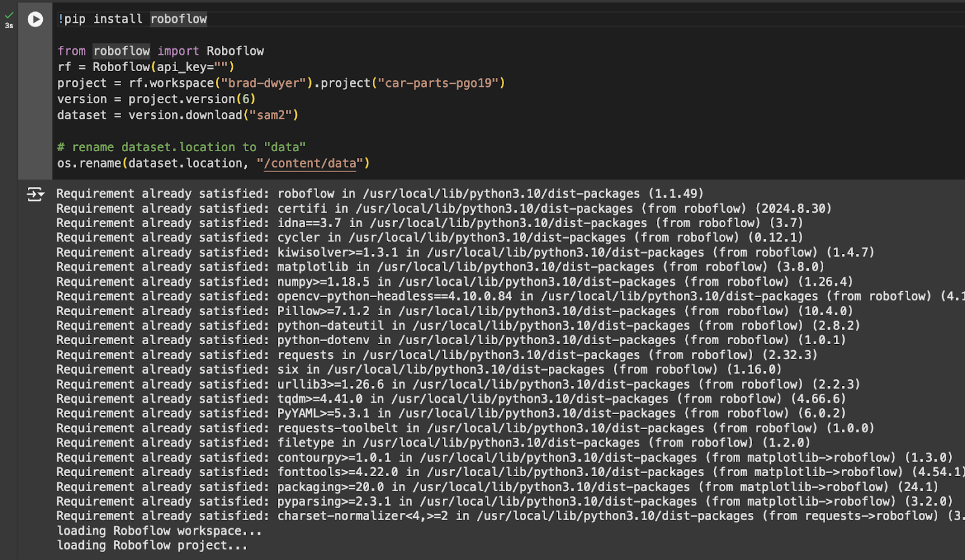This screenshot has width=965, height=560.
Task: Click the "car-parts-pgo19" project string
Action: [438, 83]
